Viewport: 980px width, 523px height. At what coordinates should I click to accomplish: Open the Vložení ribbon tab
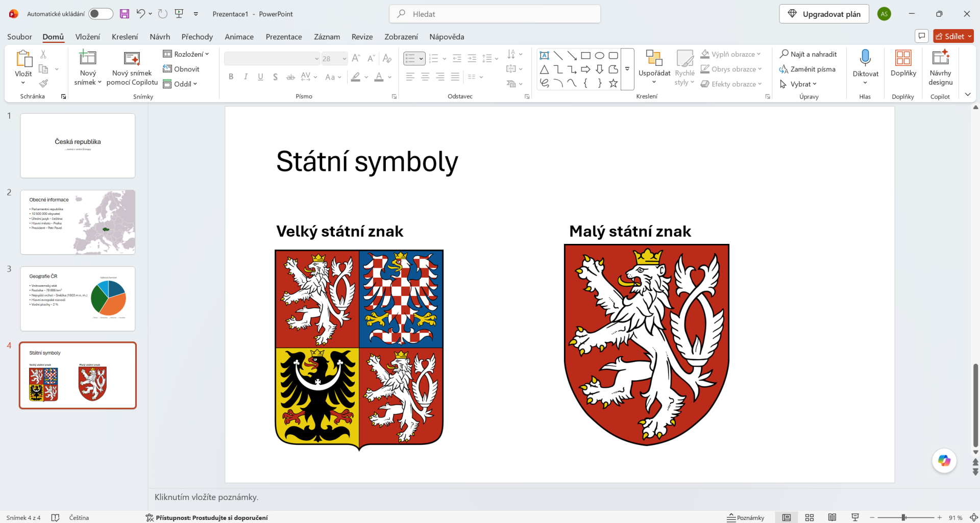click(88, 37)
